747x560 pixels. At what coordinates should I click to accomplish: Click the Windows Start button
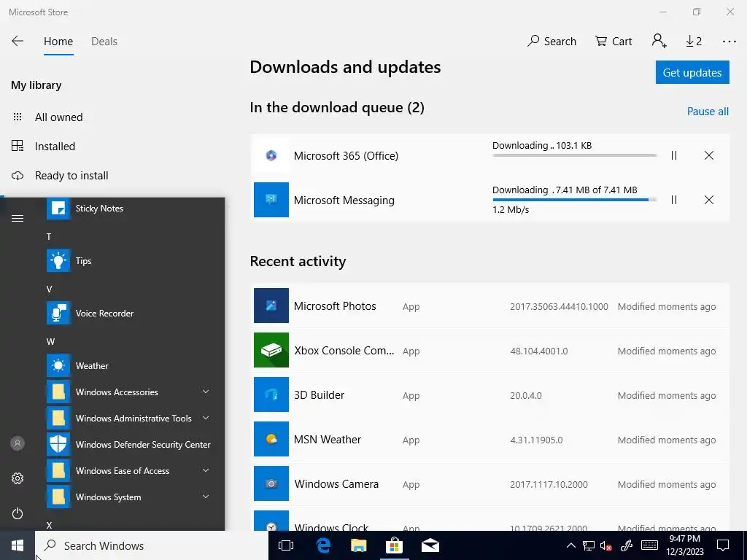coord(18,545)
